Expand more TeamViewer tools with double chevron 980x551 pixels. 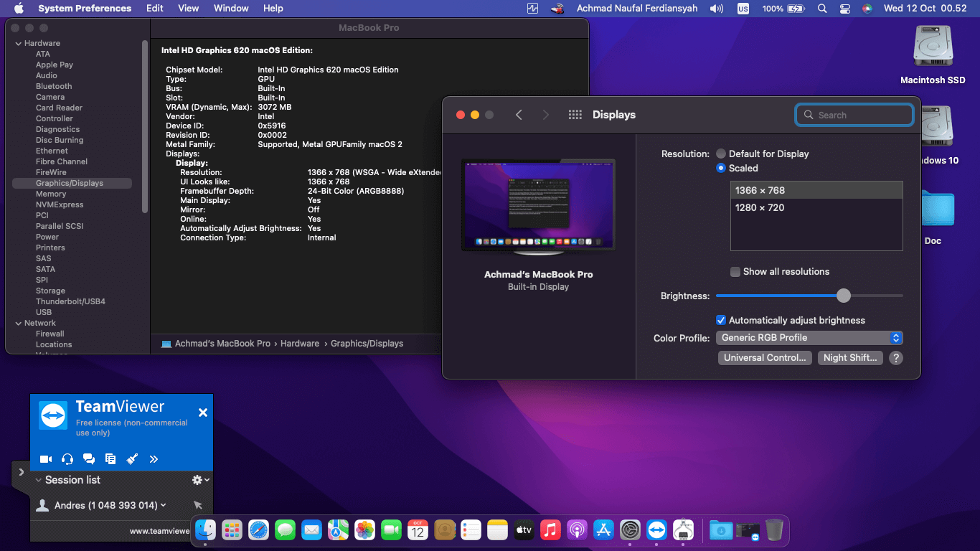(154, 459)
